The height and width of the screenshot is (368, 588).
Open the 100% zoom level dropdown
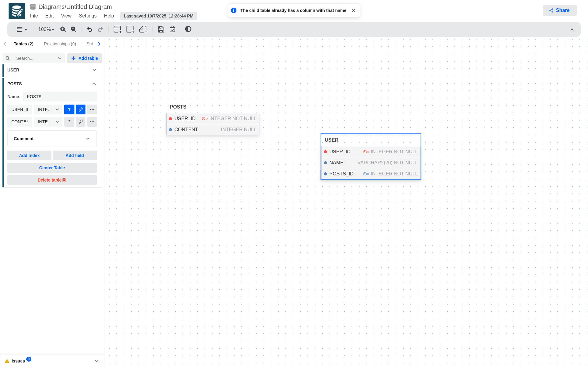pos(46,29)
